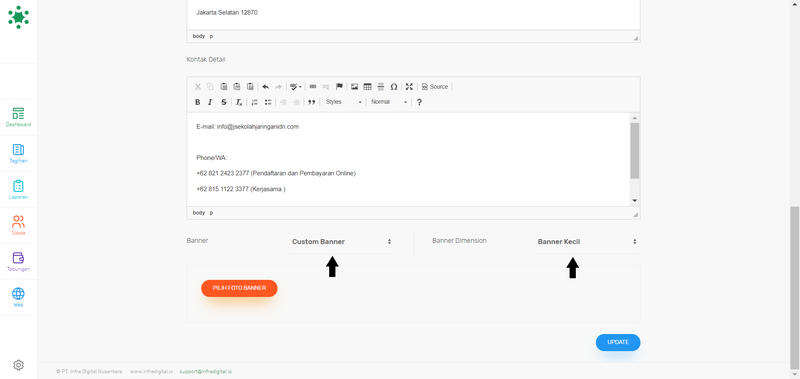Click Paste as plain text icon
This screenshot has height=379, width=800.
[x=237, y=87]
